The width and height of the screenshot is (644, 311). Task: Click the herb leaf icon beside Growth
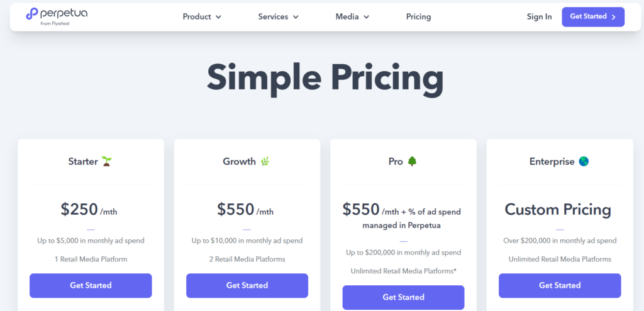[265, 162]
